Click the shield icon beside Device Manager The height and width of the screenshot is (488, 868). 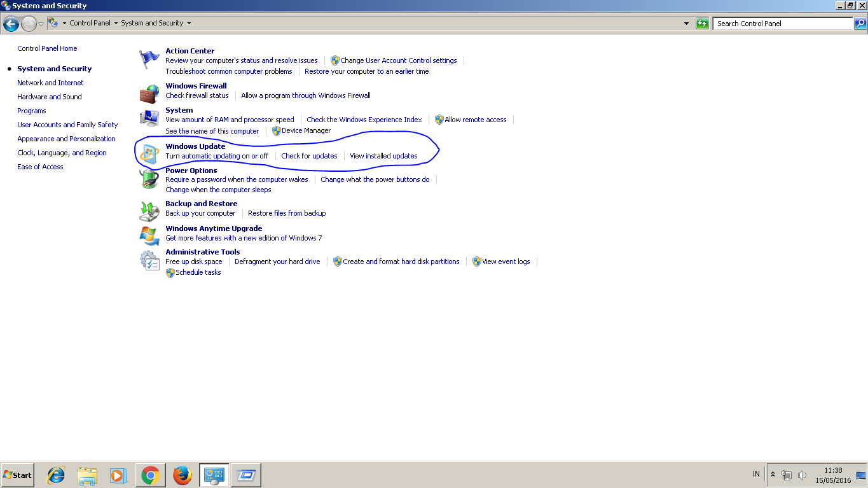(x=277, y=131)
